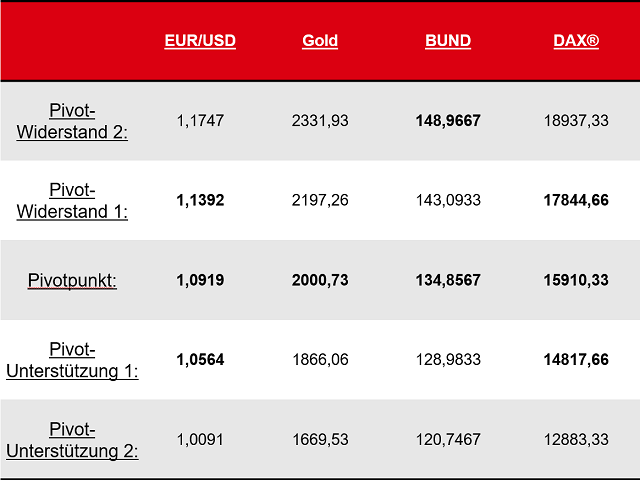Open the DAX® column header link
The width and height of the screenshot is (640, 480).
(576, 41)
